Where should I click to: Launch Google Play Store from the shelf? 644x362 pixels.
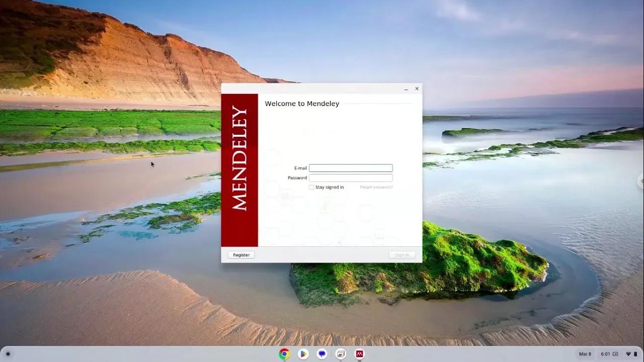click(303, 354)
